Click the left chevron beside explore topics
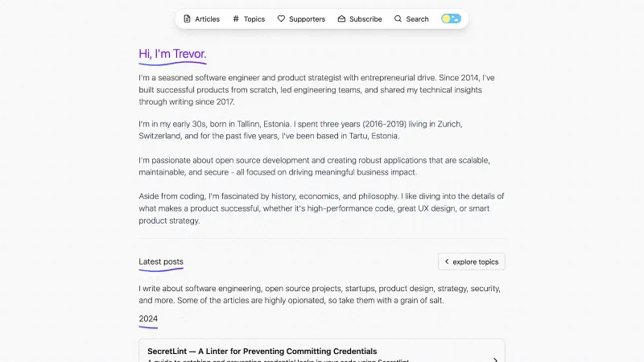The height and width of the screenshot is (362, 644). click(x=447, y=261)
